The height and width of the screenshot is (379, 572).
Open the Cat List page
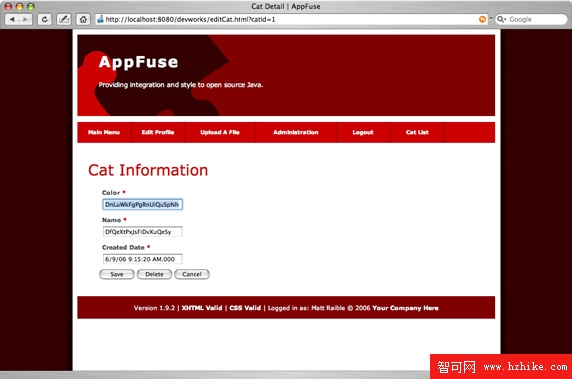(417, 132)
